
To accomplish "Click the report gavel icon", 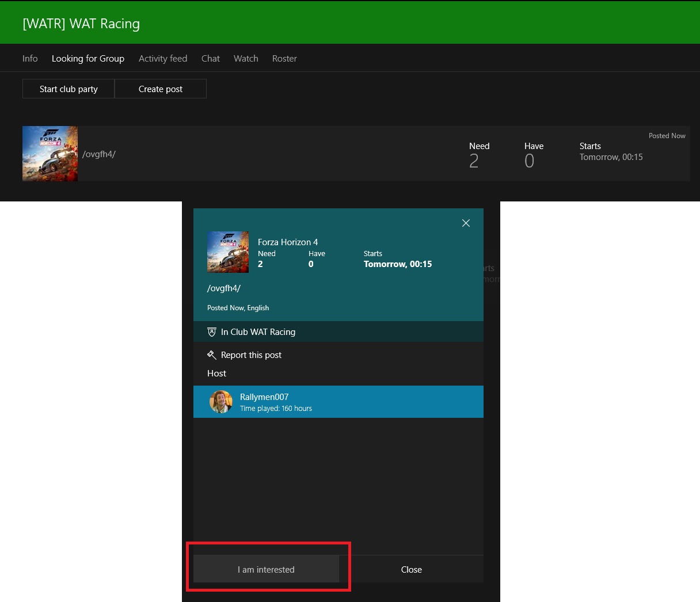I will [212, 355].
